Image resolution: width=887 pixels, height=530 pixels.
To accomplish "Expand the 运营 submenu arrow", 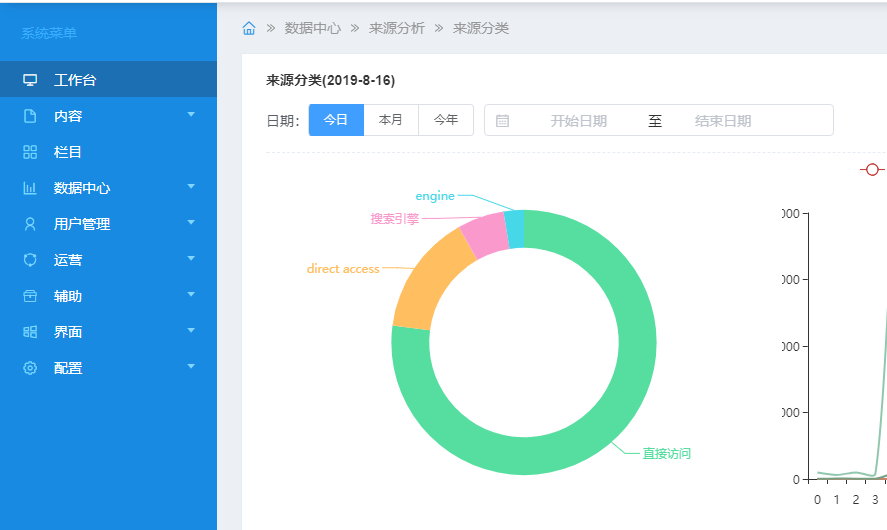I will pyautogui.click(x=191, y=259).
